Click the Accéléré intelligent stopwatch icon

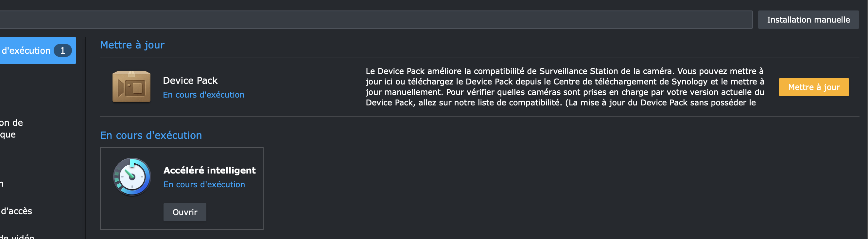132,177
